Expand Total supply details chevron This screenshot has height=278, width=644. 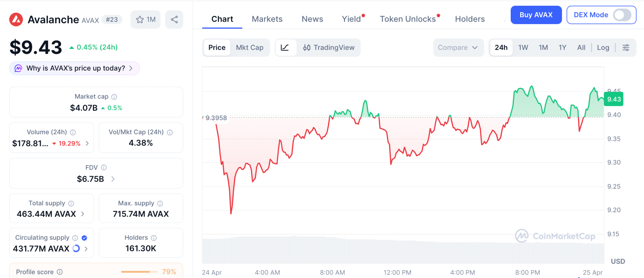coord(83,214)
